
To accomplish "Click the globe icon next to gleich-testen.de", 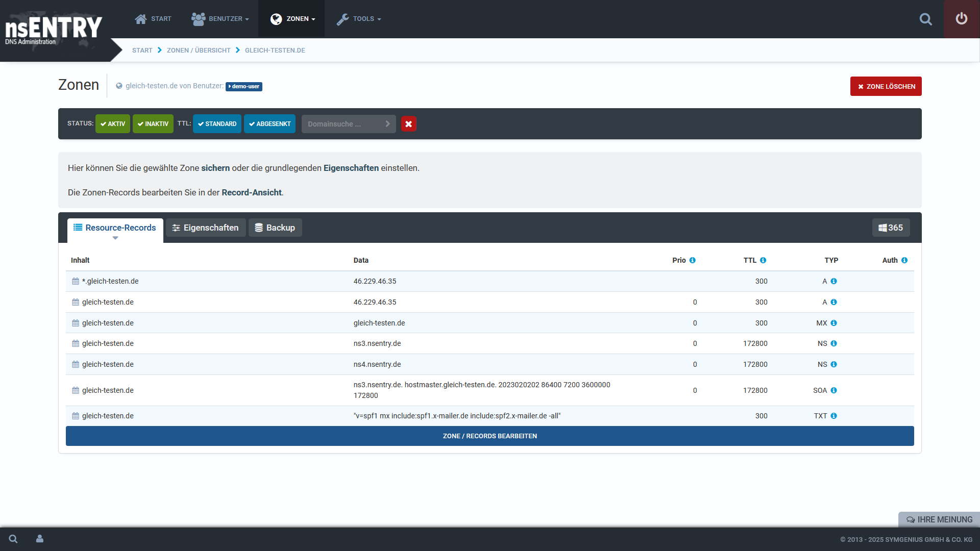I will point(119,86).
